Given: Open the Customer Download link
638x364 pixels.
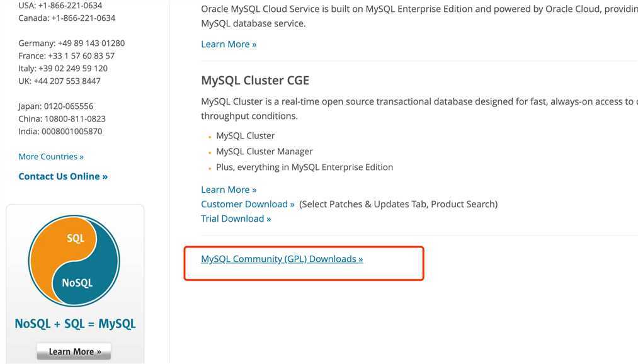Looking at the screenshot, I should [x=248, y=204].
